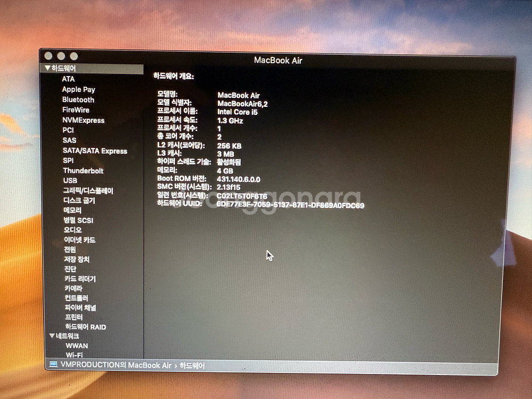532x399 pixels.
Task: Click VMPRODUCTION의 MacBook Air path item
Action: [116, 365]
